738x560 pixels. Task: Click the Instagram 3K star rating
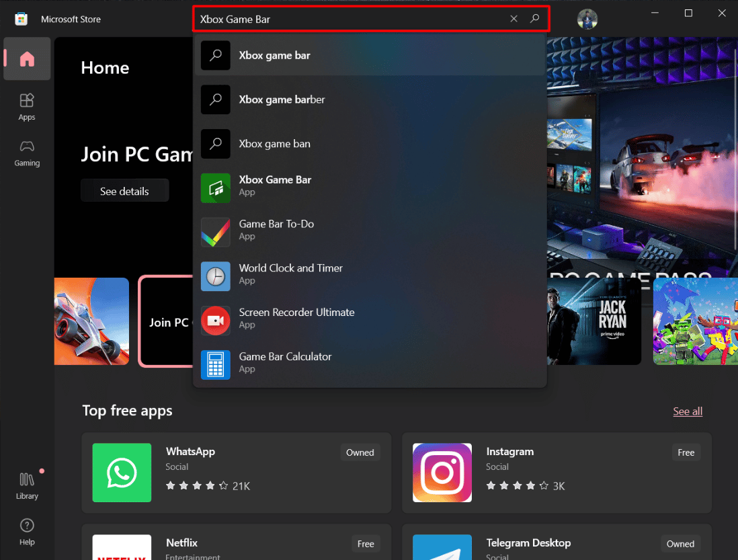[525, 485]
